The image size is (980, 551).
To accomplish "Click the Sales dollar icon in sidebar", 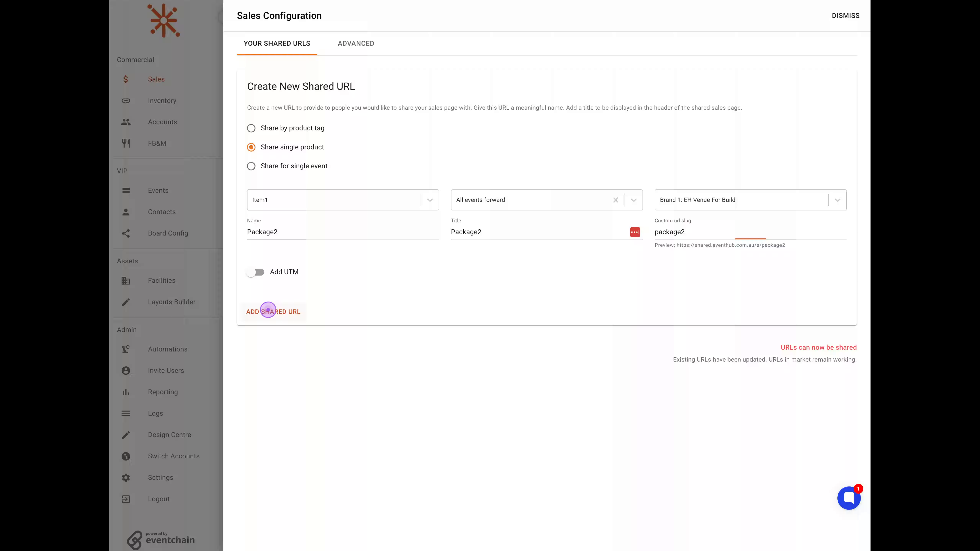I will tap(126, 79).
